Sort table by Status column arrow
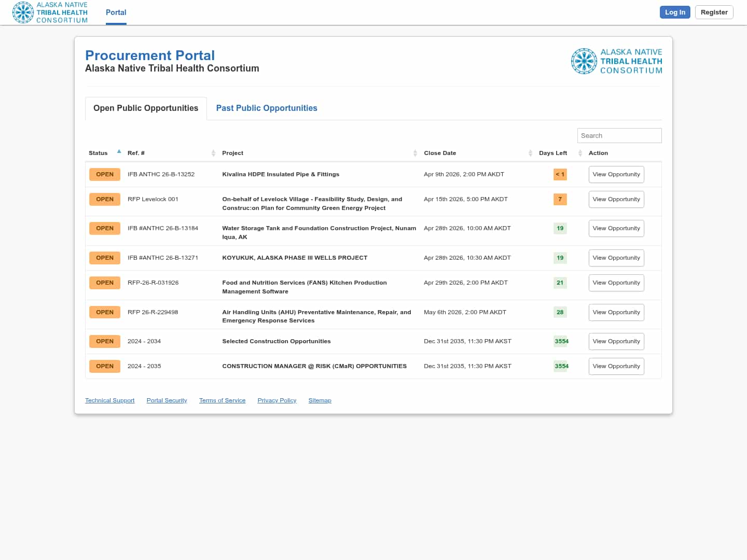The width and height of the screenshot is (747, 560). tap(119, 152)
